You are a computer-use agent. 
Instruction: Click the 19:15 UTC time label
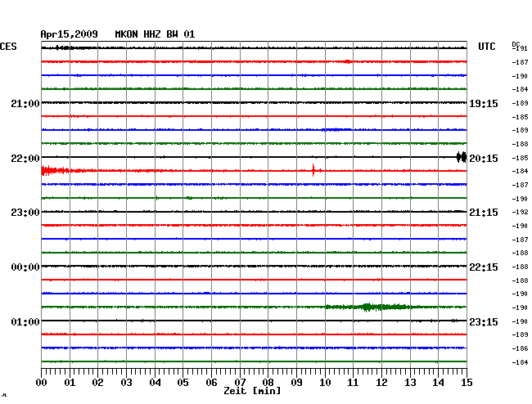point(484,104)
